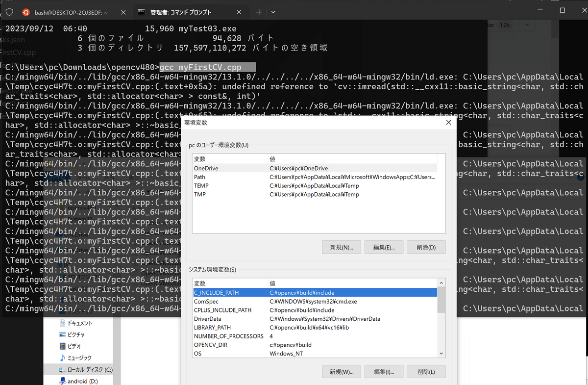
Task: Select OPENCV_DIR system variable row
Action: (314, 345)
